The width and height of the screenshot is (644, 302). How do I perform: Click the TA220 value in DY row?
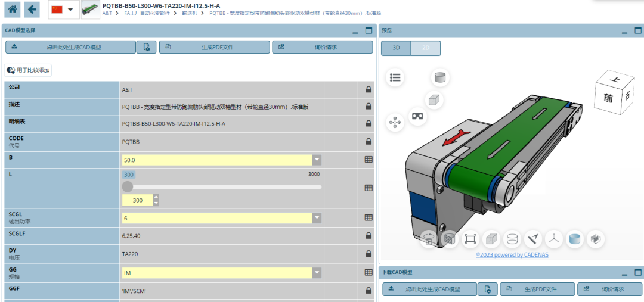(130, 254)
